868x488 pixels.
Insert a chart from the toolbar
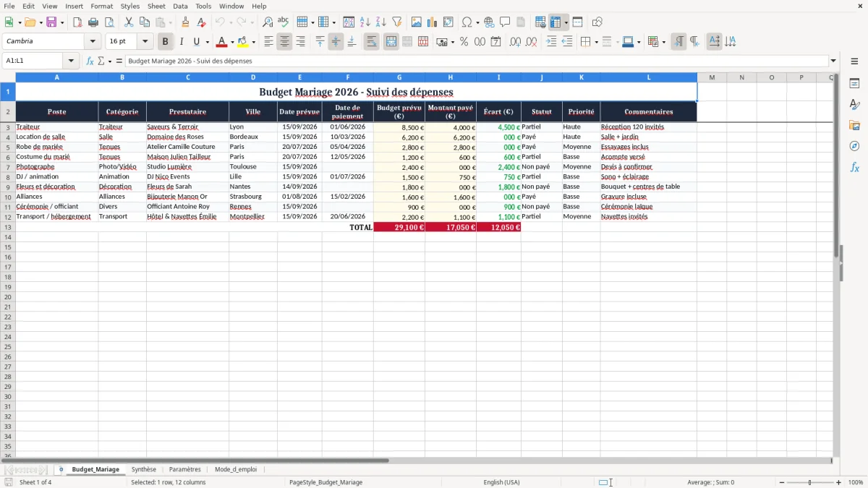click(x=433, y=22)
